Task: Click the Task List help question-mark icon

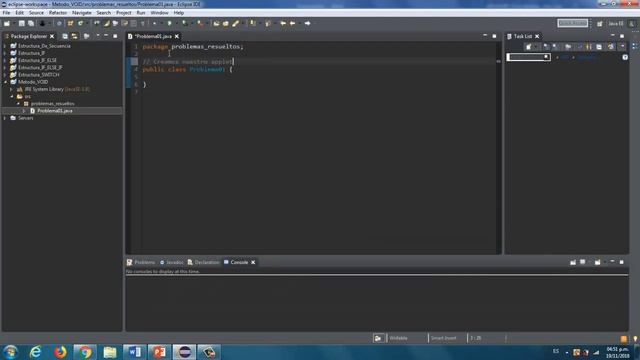Action: click(x=625, y=58)
